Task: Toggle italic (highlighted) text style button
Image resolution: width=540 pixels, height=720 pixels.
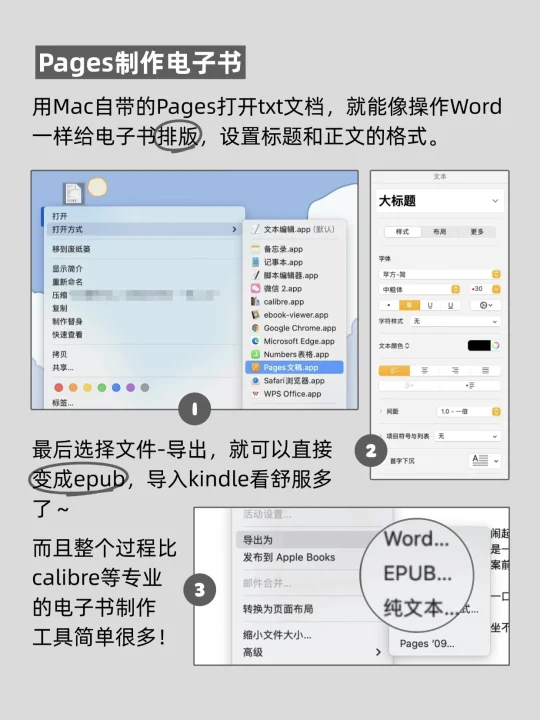Action: coord(410,305)
